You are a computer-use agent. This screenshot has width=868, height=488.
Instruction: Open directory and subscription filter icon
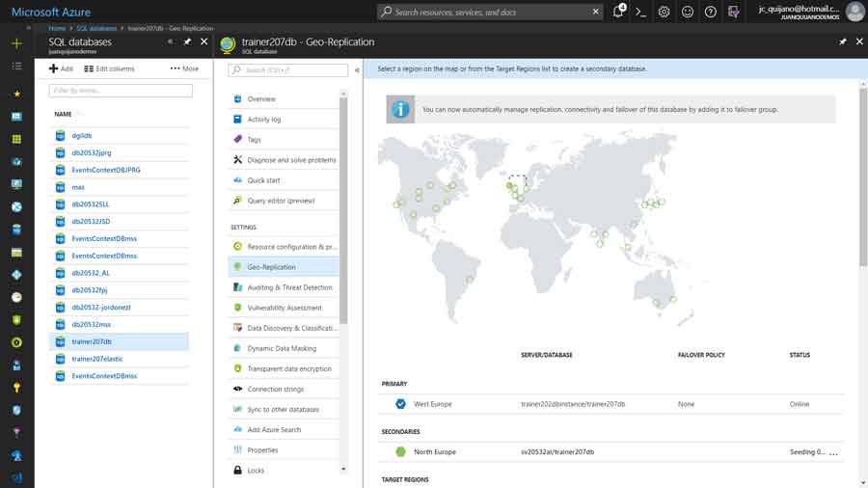734,12
